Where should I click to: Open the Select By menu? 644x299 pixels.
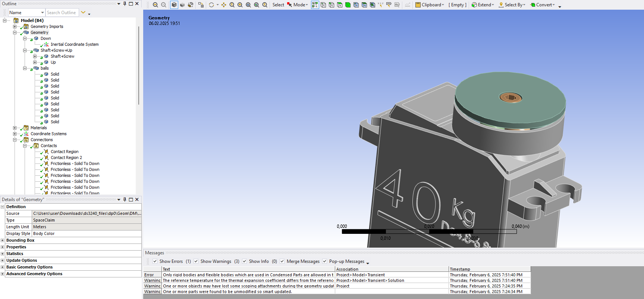pos(512,5)
